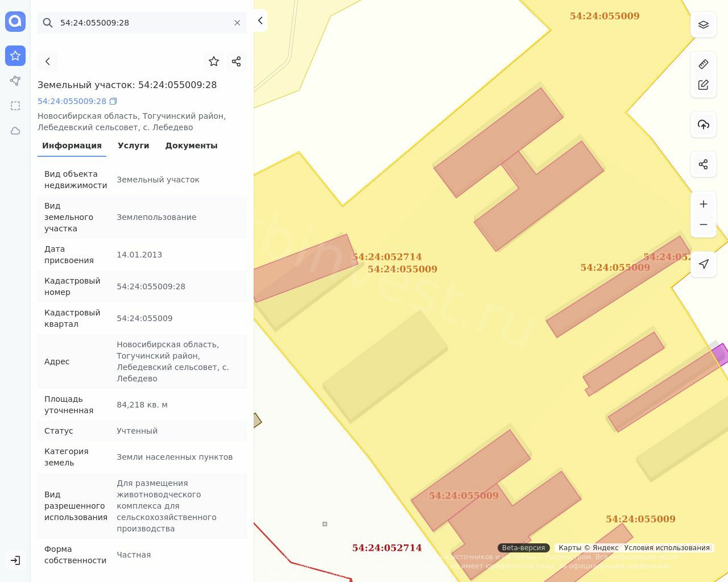Image resolution: width=728 pixels, height=582 pixels.
Task: Clear the search field text
Action: point(237,23)
